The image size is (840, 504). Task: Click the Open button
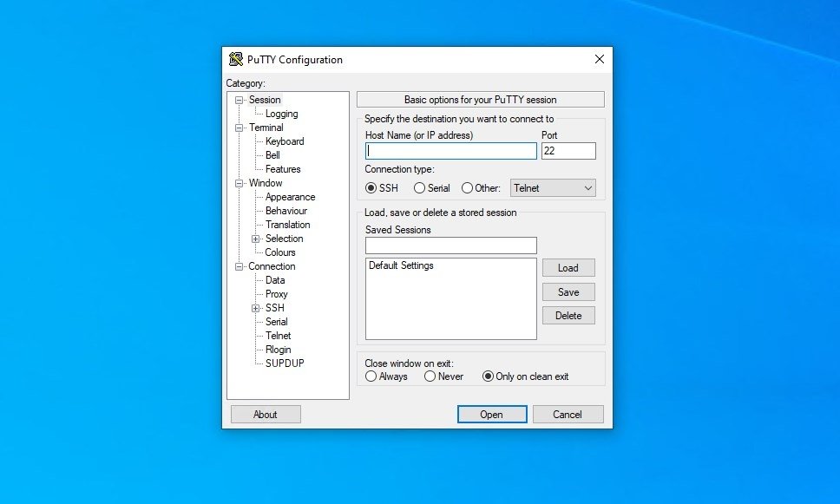click(x=492, y=414)
